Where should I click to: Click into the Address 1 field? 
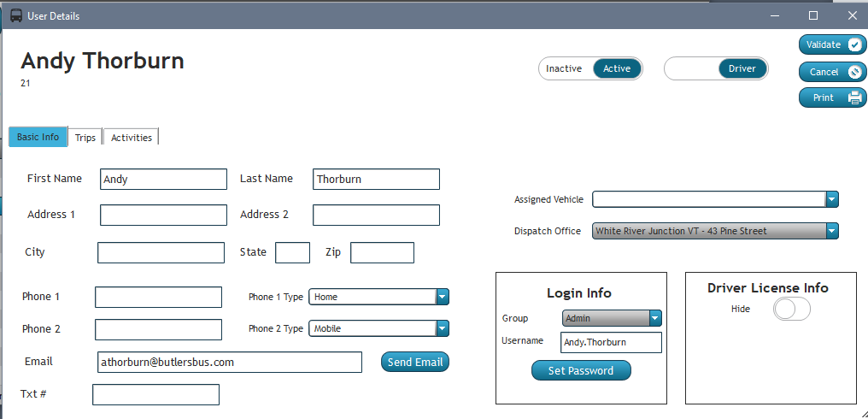(x=163, y=215)
